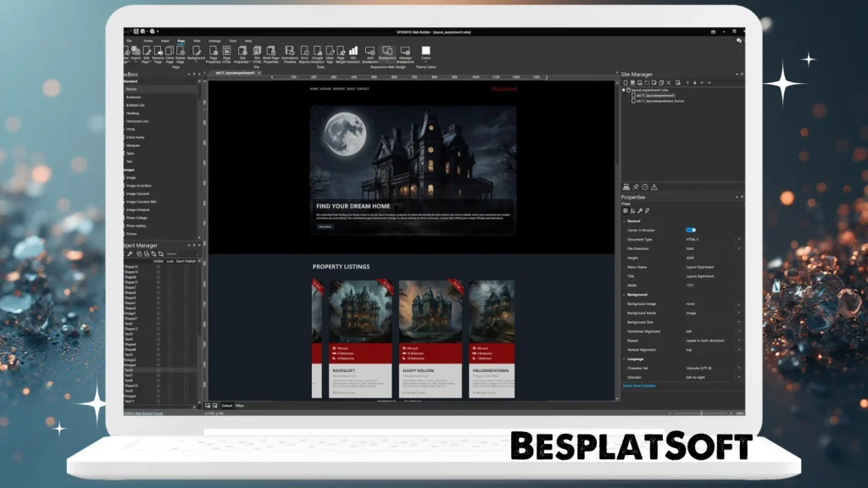The image size is (868, 488).
Task: Click the Read More button in the page
Action: coord(325,226)
